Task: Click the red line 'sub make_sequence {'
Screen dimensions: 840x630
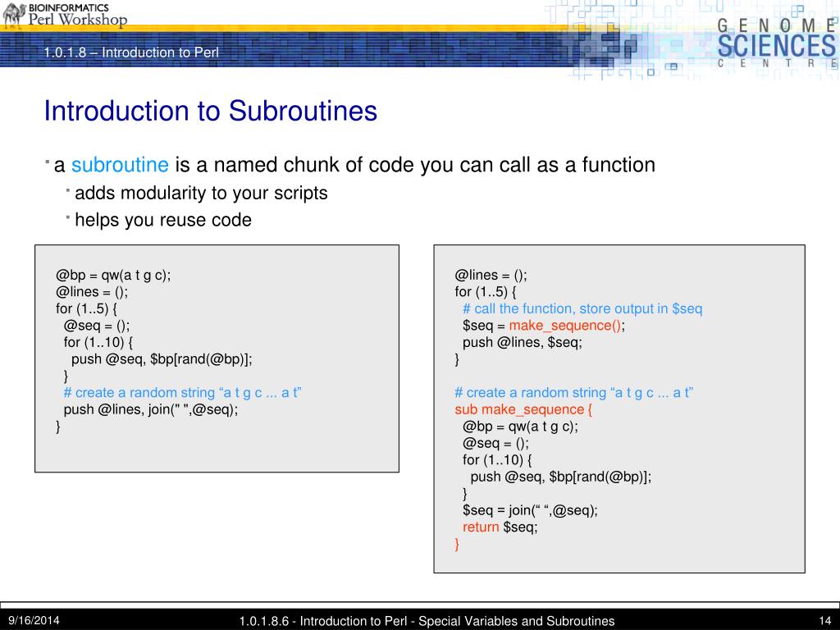Action: (523, 409)
